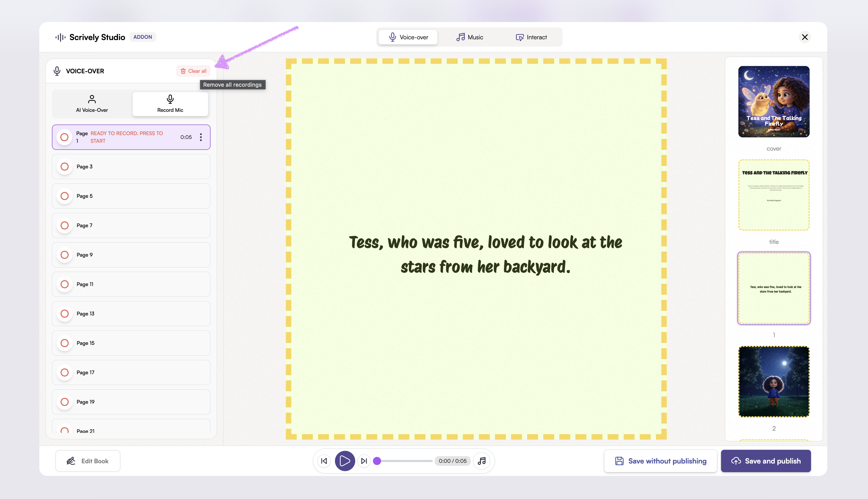Viewport: 868px width, 499px height.
Task: Click Save and publish button
Action: pos(766,461)
